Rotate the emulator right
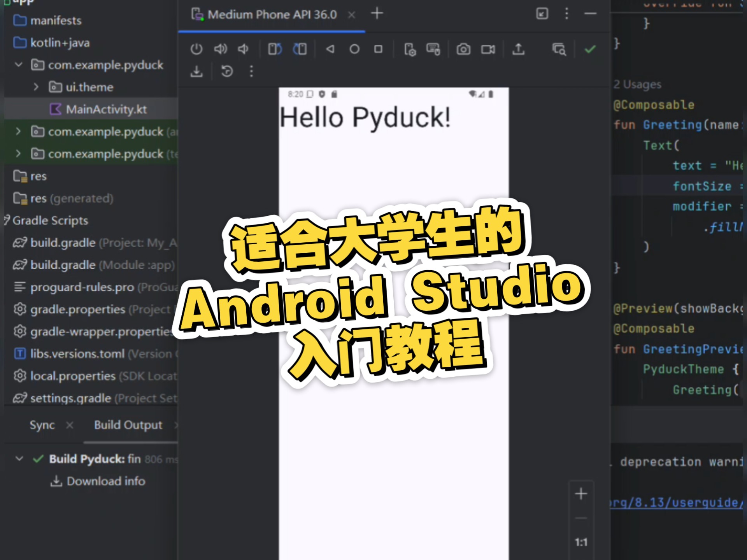The image size is (747, 560). tap(300, 49)
